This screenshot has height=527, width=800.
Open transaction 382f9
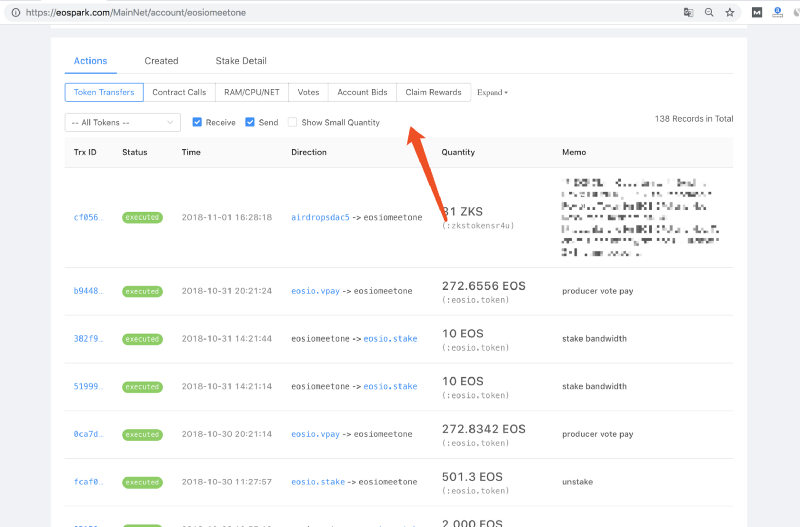[88, 339]
